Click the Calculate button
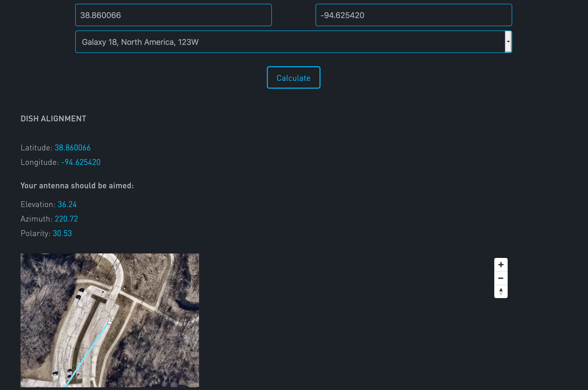 pyautogui.click(x=293, y=78)
